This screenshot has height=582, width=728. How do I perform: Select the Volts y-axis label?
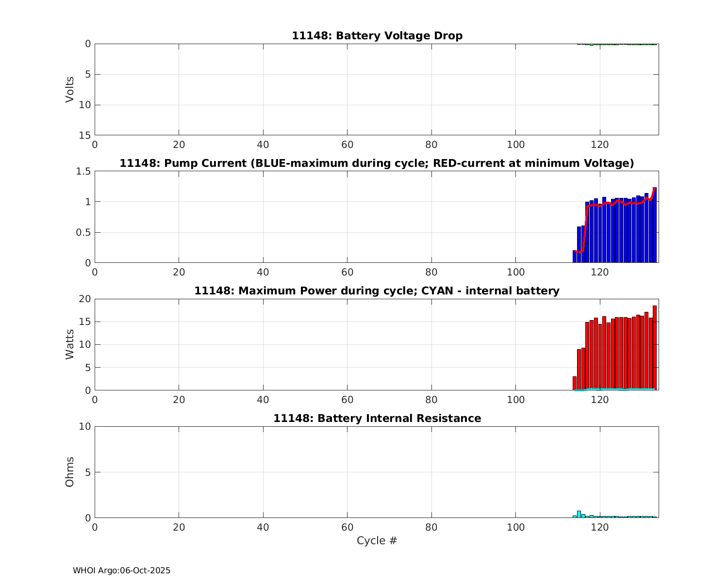70,89
